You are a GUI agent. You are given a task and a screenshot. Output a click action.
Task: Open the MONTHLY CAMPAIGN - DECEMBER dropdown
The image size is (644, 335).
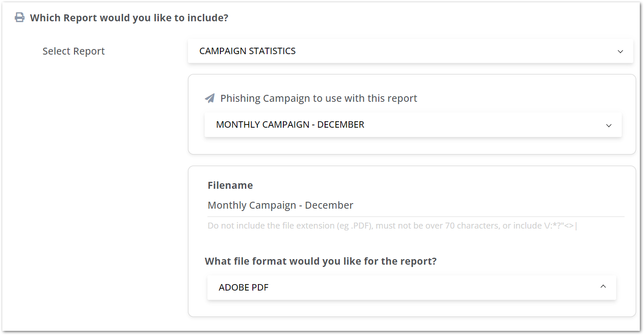coord(412,124)
